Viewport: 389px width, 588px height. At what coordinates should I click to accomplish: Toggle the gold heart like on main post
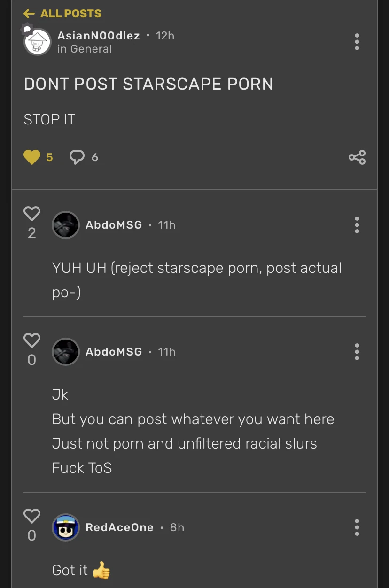pos(32,157)
